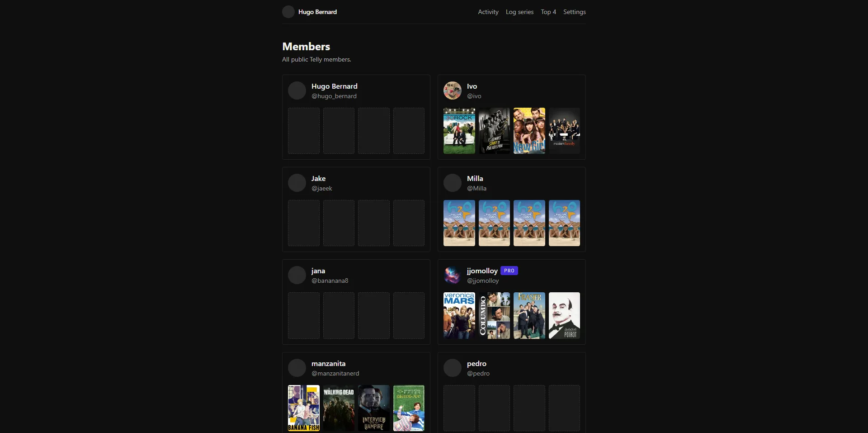Click the Members page heading
Image resolution: width=868 pixels, height=433 pixels.
click(306, 47)
